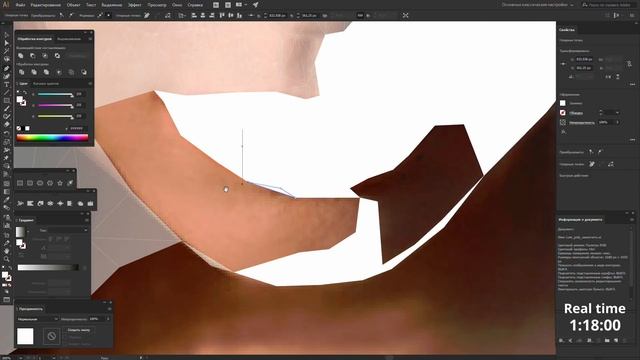The image size is (640, 360).
Task: Click the Unite pathfinder shape mode
Action: coord(21,56)
